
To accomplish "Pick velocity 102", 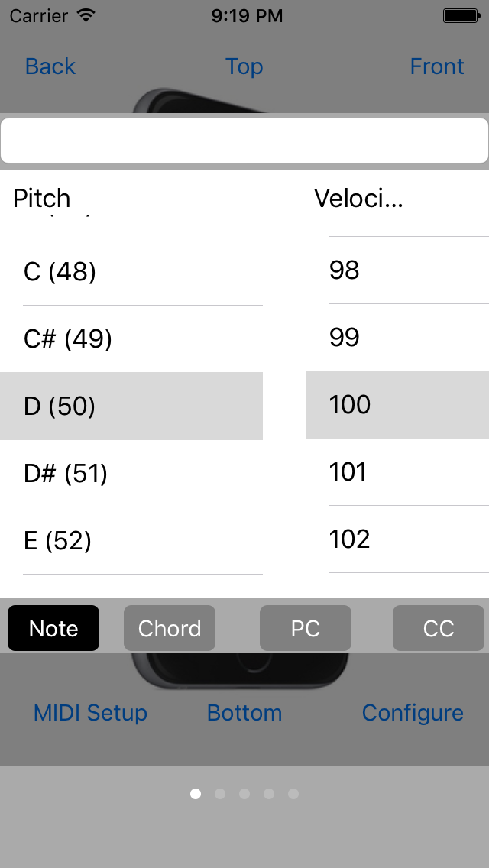I will pos(397,539).
